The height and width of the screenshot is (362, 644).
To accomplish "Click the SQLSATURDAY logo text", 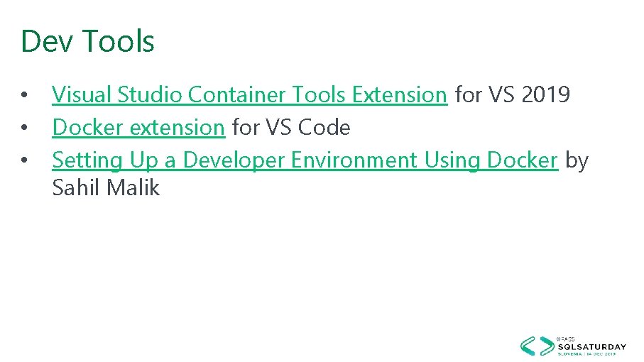I will pyautogui.click(x=591, y=346).
